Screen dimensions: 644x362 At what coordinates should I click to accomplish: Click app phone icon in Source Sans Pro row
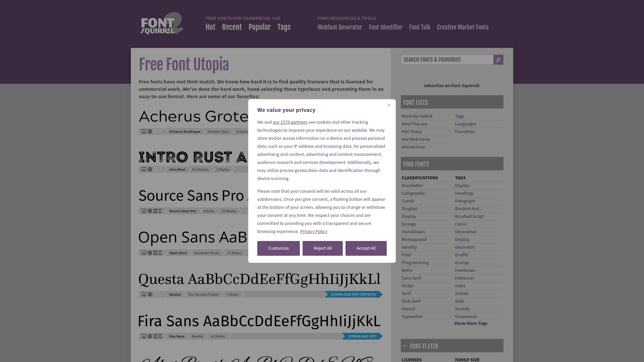pyautogui.click(x=160, y=211)
